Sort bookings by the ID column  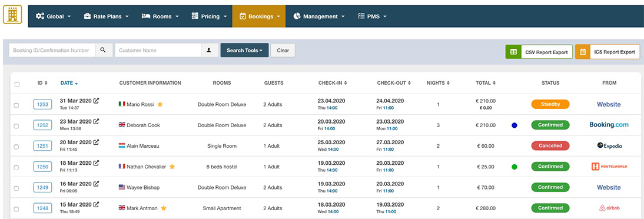pyautogui.click(x=42, y=83)
